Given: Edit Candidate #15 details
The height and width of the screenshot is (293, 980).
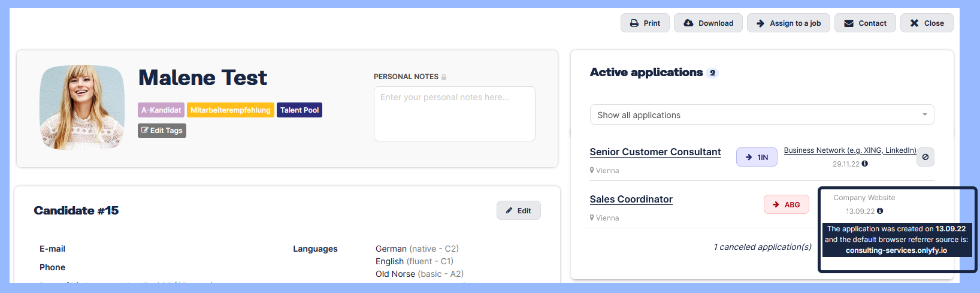Looking at the screenshot, I should 519,210.
